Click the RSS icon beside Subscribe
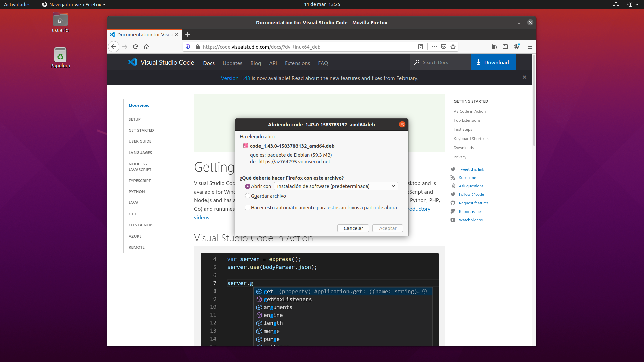The image size is (644, 362). [453, 178]
